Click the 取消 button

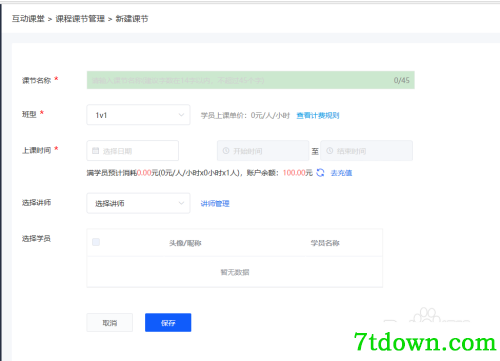tap(110, 322)
